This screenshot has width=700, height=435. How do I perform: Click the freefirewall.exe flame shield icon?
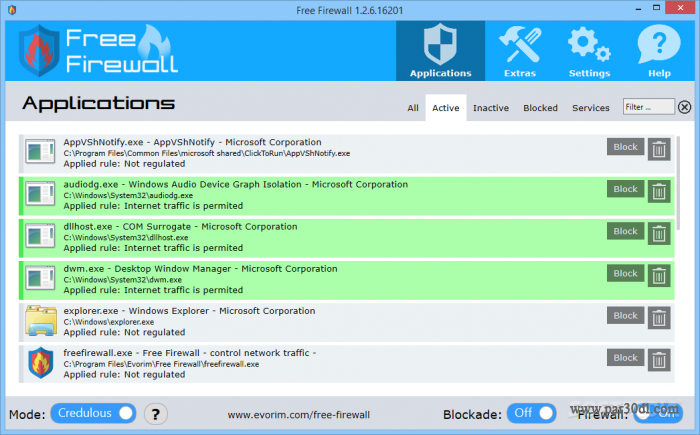(x=41, y=363)
